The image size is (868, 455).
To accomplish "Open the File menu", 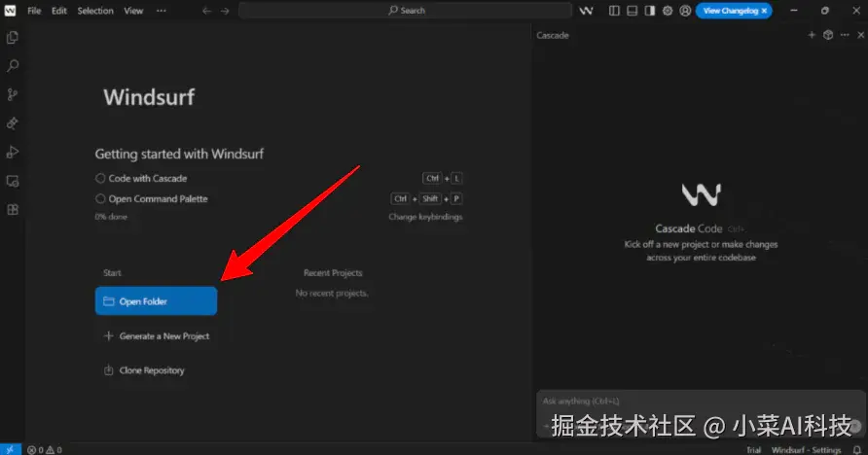I will (x=34, y=11).
